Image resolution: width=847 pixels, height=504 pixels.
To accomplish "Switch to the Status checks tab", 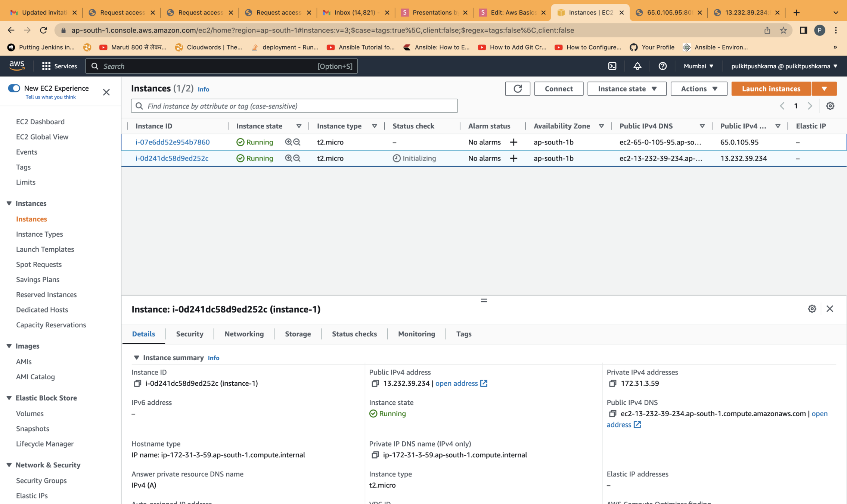I will coord(354,334).
